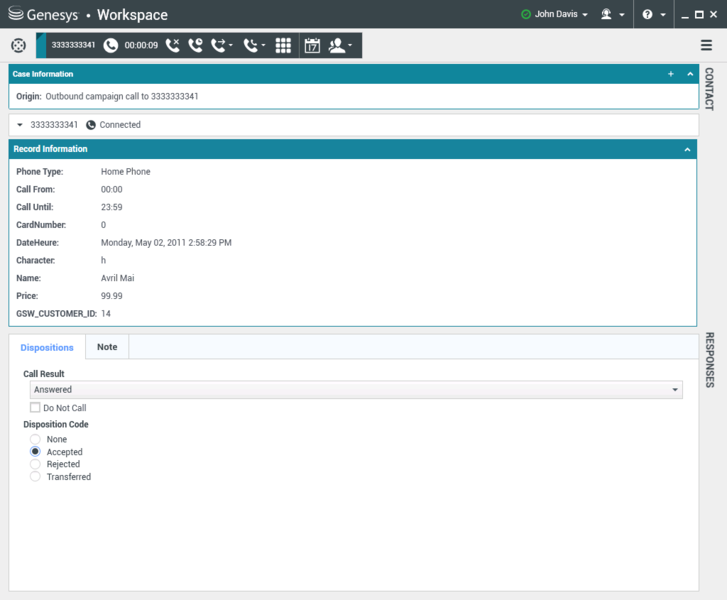
Task: Open the consultation party menu icon
Action: pyautogui.click(x=337, y=45)
